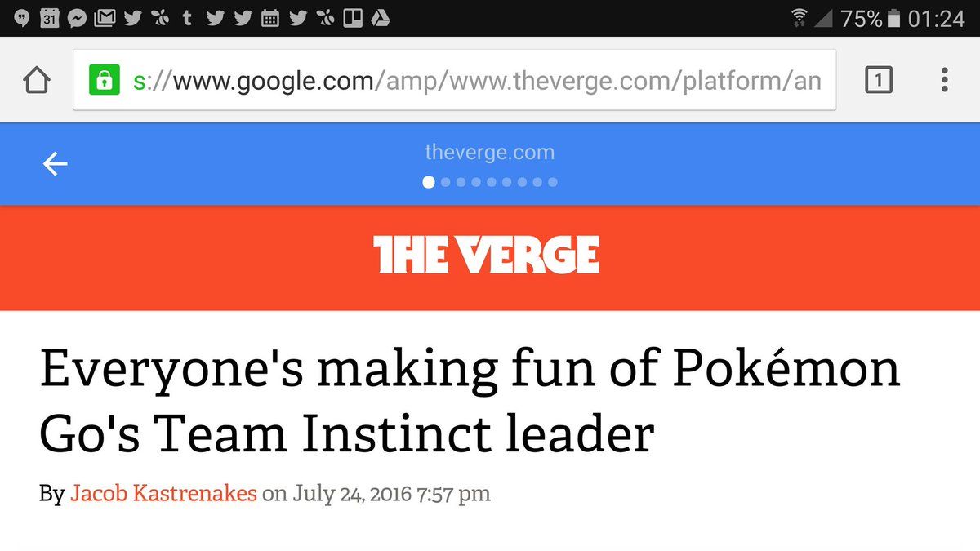Open the Messenger notification icon
980x551 pixels.
pos(77,17)
